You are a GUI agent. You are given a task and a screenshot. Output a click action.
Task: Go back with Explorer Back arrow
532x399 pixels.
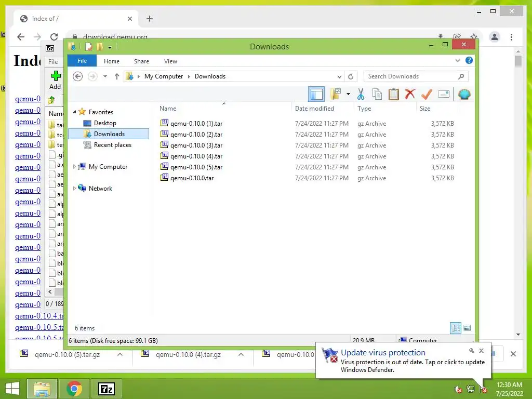tap(78, 76)
